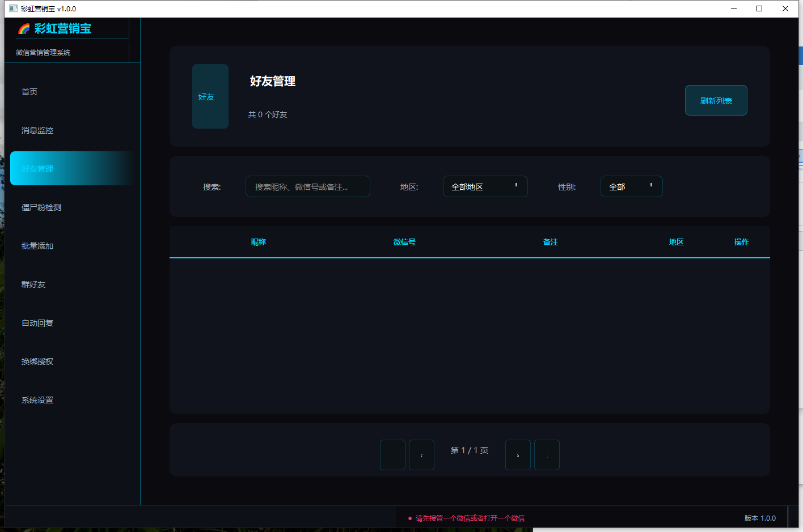
Task: Go to the next page with the '>' pagination button
Action: pos(518,455)
